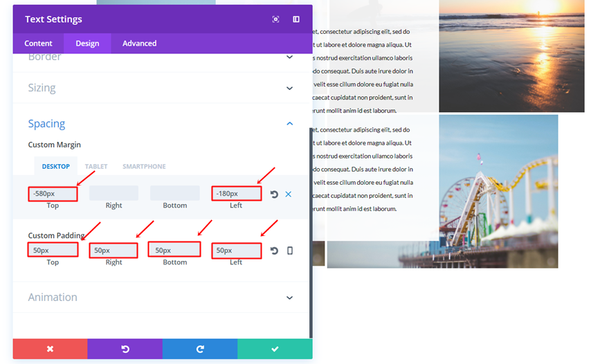Open the Advanced tab
Image resolution: width=609 pixels, height=364 pixels.
pyautogui.click(x=139, y=43)
